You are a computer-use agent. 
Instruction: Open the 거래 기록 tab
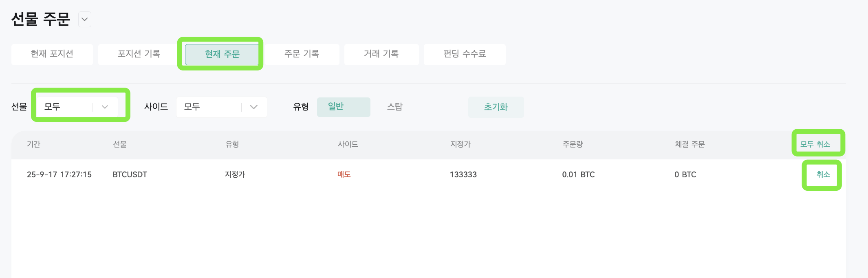tap(381, 54)
